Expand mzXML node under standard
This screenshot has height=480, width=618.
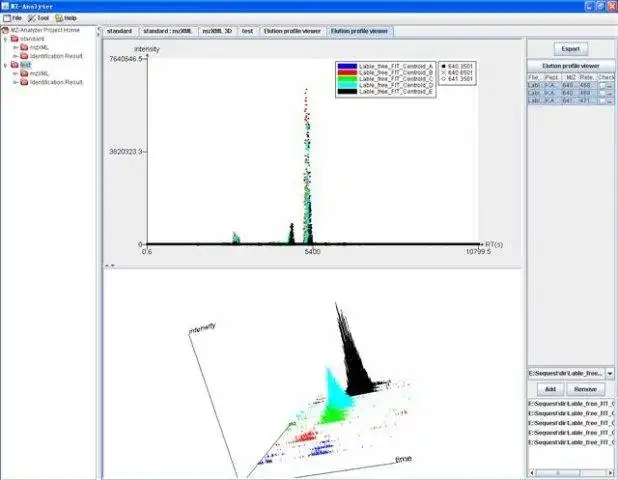tap(15, 47)
